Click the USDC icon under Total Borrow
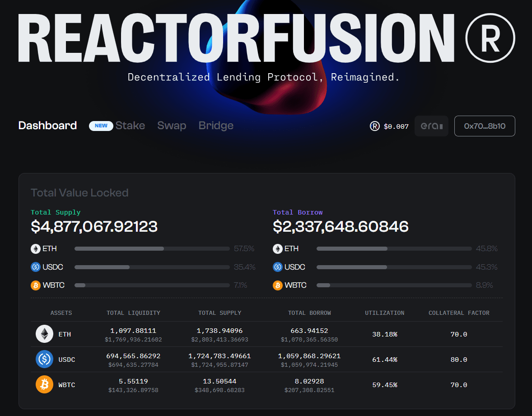 [278, 267]
